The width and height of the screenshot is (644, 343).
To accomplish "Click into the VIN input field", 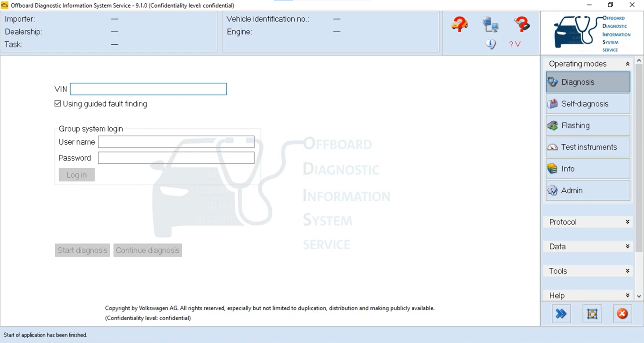I will [148, 89].
